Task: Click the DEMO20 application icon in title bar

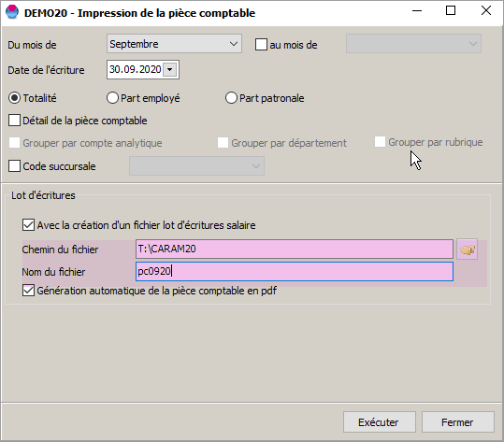Action: 12,12
